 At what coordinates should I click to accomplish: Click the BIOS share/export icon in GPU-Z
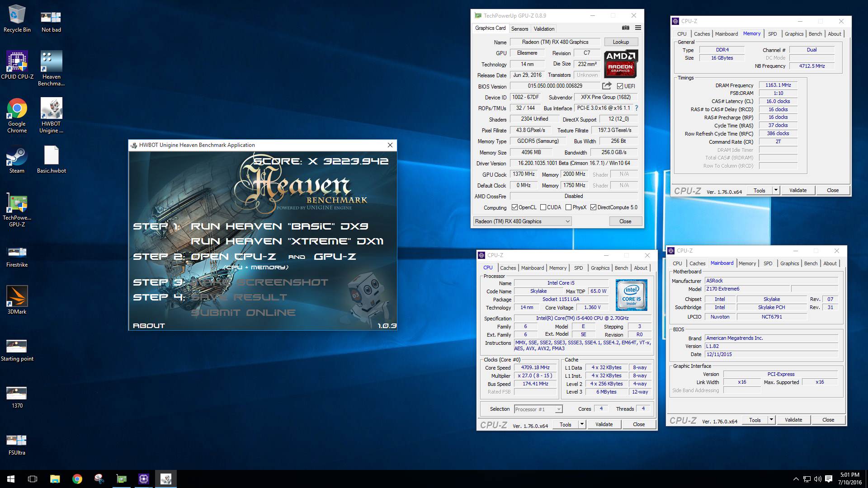607,86
